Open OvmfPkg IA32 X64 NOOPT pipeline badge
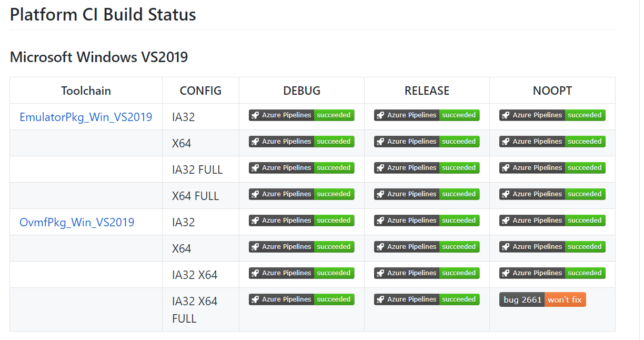The width and height of the screenshot is (644, 340). click(x=552, y=273)
